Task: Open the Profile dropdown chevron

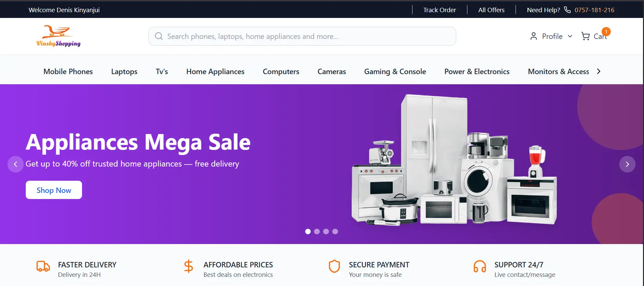Action: click(570, 36)
